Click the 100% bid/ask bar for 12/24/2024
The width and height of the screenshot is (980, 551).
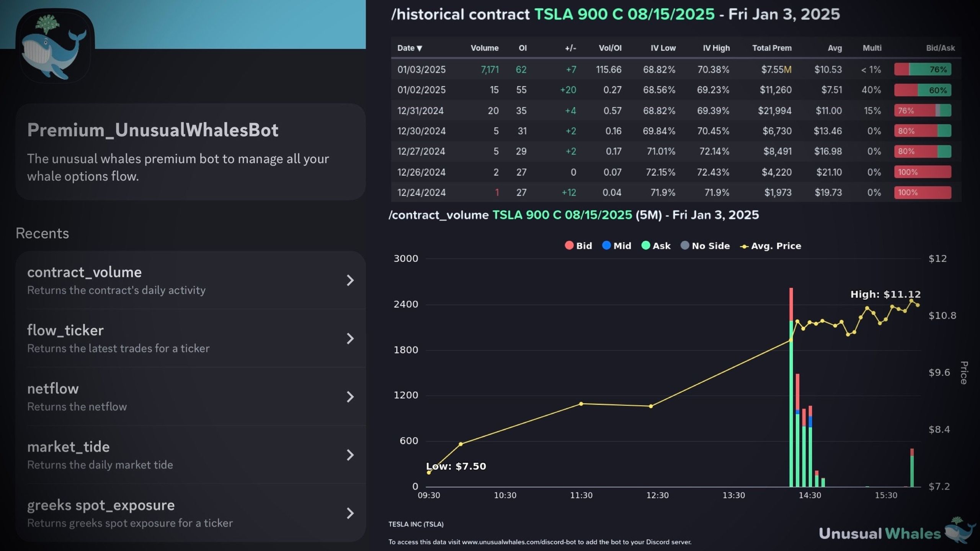point(923,192)
